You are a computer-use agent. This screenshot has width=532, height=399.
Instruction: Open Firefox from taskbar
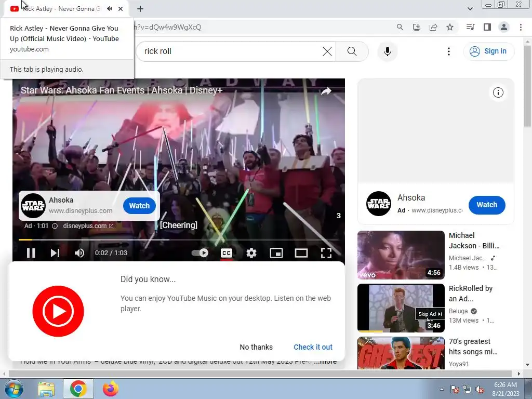[111, 389]
